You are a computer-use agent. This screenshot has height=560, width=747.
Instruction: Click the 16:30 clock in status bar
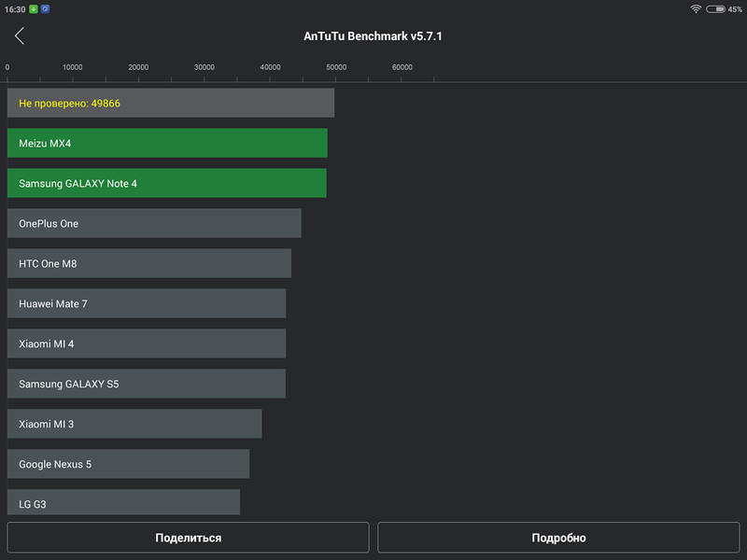point(15,9)
